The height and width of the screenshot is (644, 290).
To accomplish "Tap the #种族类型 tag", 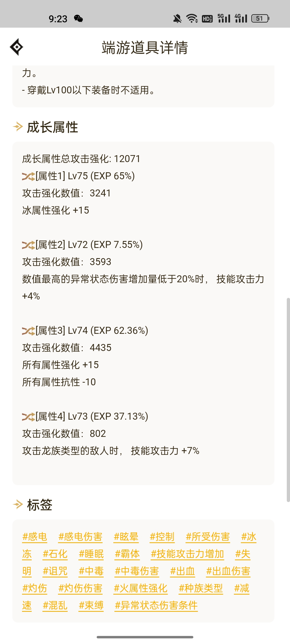I will point(201,588).
